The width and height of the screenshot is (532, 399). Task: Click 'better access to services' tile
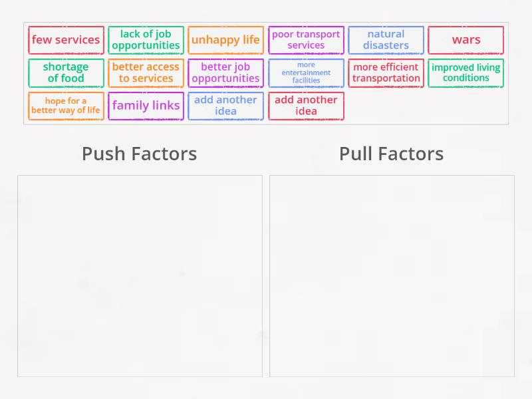tap(146, 72)
